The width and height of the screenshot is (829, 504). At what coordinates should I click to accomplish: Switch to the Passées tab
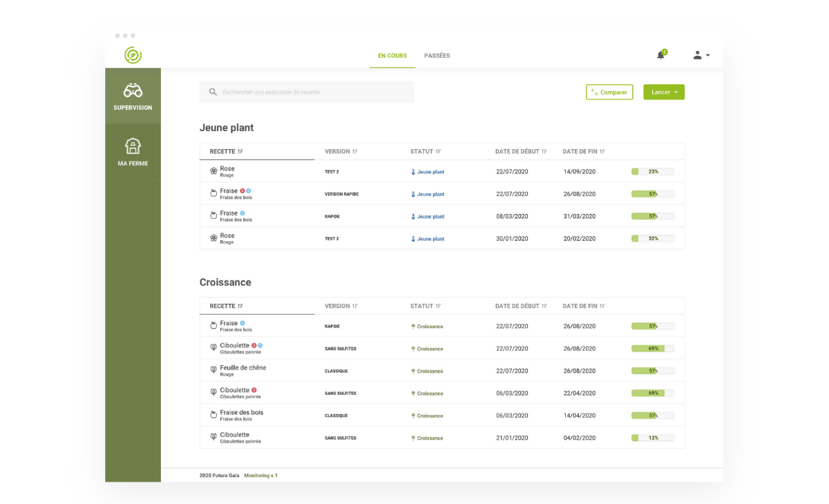point(437,56)
